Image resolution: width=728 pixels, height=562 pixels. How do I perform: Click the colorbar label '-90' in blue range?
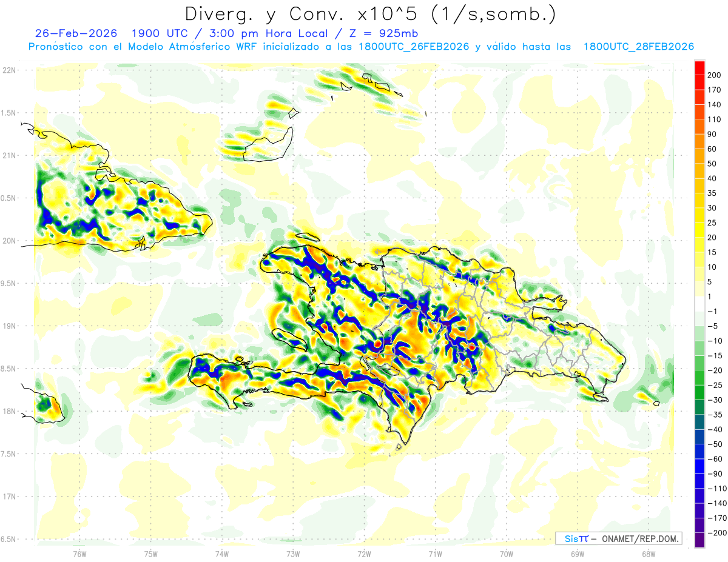click(716, 473)
